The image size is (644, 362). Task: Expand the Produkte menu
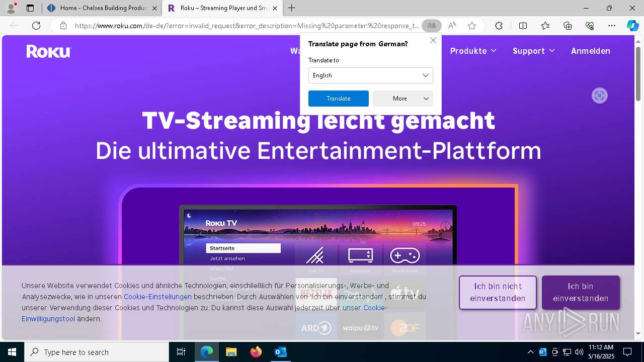click(473, 51)
